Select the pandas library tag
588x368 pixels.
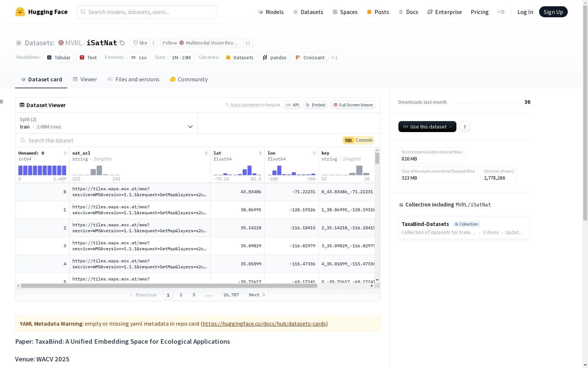tap(275, 57)
